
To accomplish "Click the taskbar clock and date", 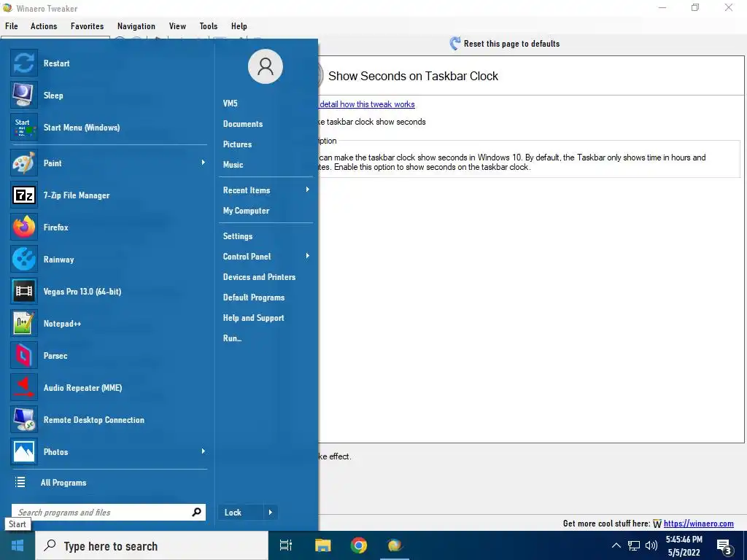I will click(684, 545).
